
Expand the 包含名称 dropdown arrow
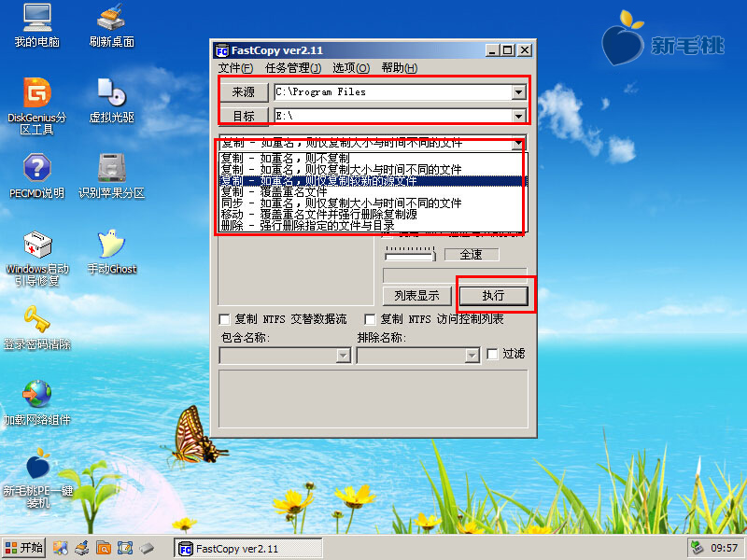pyautogui.click(x=344, y=356)
